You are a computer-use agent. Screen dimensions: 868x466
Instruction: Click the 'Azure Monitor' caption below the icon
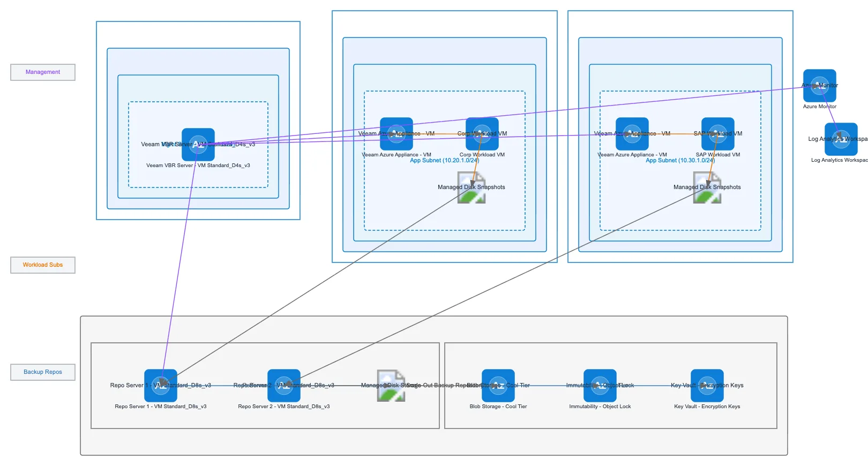820,107
